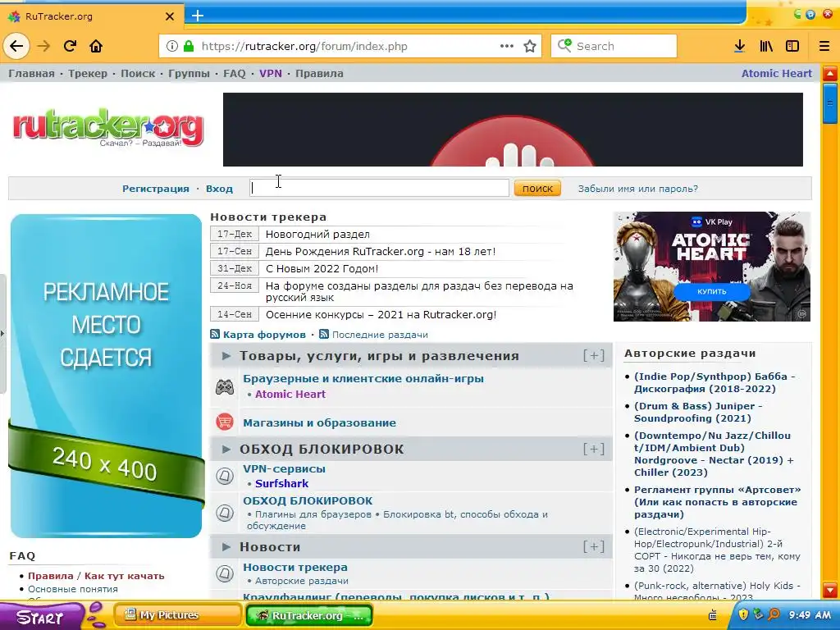Viewport: 840px width, 630px height.
Task: Click the forum icon beside ОБХОД БЛОКИРОВОК subforum
Action: coord(225,513)
